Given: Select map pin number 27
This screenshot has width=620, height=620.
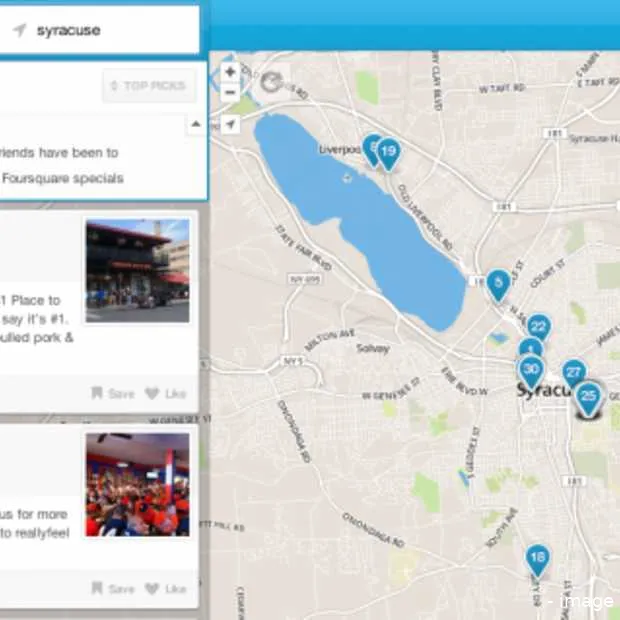Looking at the screenshot, I should coord(573,372).
